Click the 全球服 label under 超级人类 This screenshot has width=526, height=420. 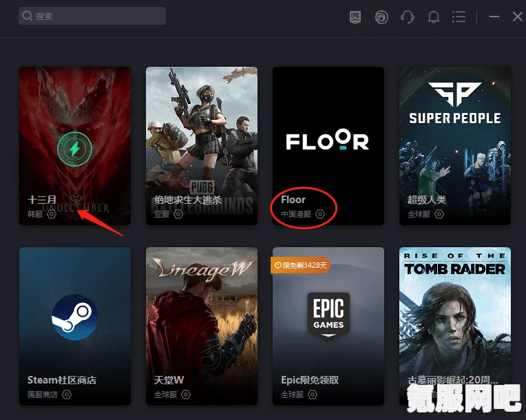pos(419,214)
